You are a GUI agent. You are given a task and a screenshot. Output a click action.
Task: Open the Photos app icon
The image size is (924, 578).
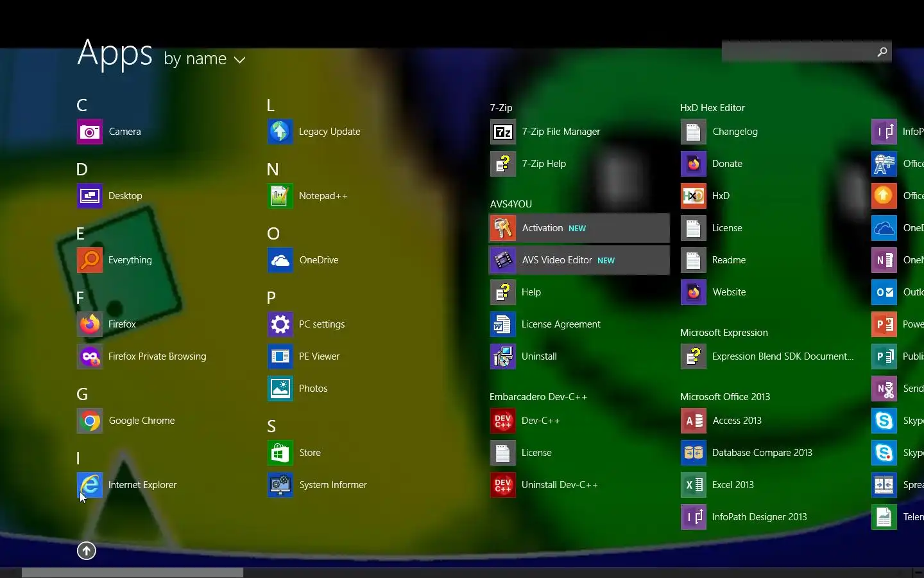pyautogui.click(x=280, y=389)
